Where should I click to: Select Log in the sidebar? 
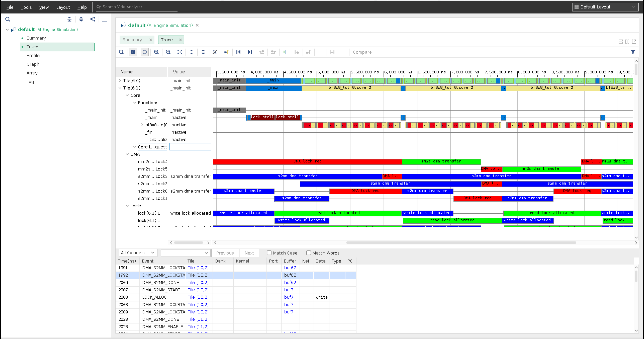click(x=30, y=82)
